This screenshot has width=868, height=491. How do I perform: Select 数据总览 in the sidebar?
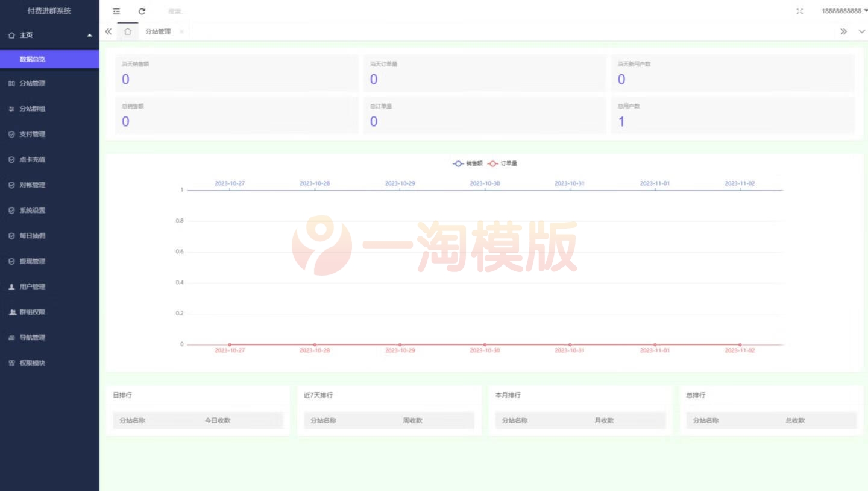(x=49, y=59)
